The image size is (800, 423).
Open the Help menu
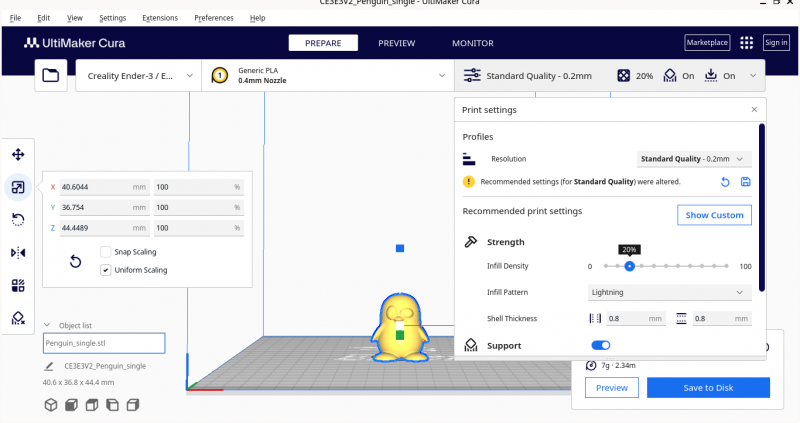click(x=257, y=18)
